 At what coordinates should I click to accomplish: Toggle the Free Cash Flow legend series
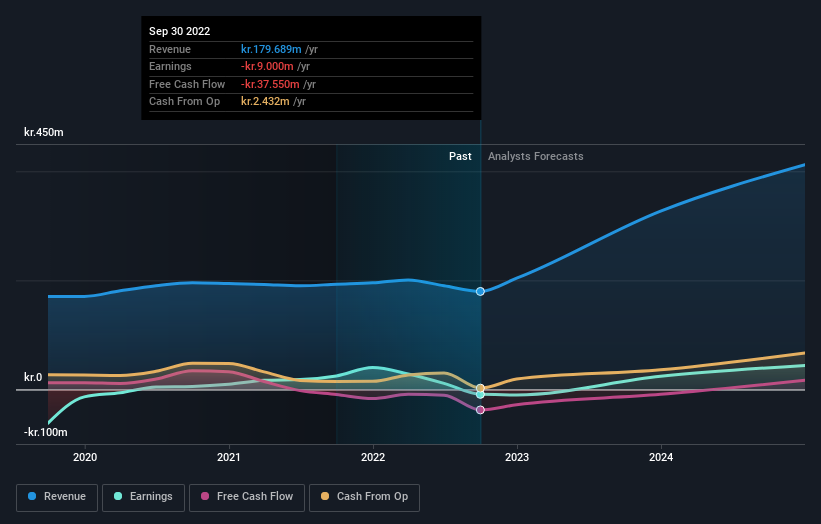(247, 497)
